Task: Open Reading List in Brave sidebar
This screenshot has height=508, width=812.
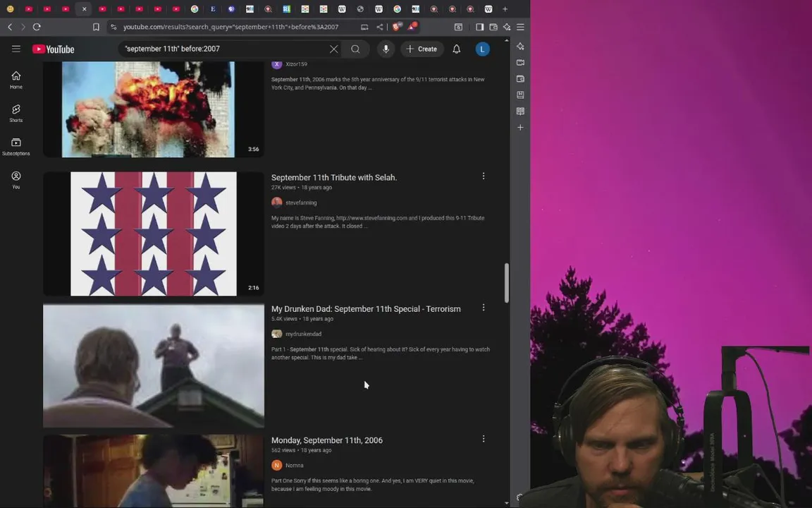Action: point(520,111)
